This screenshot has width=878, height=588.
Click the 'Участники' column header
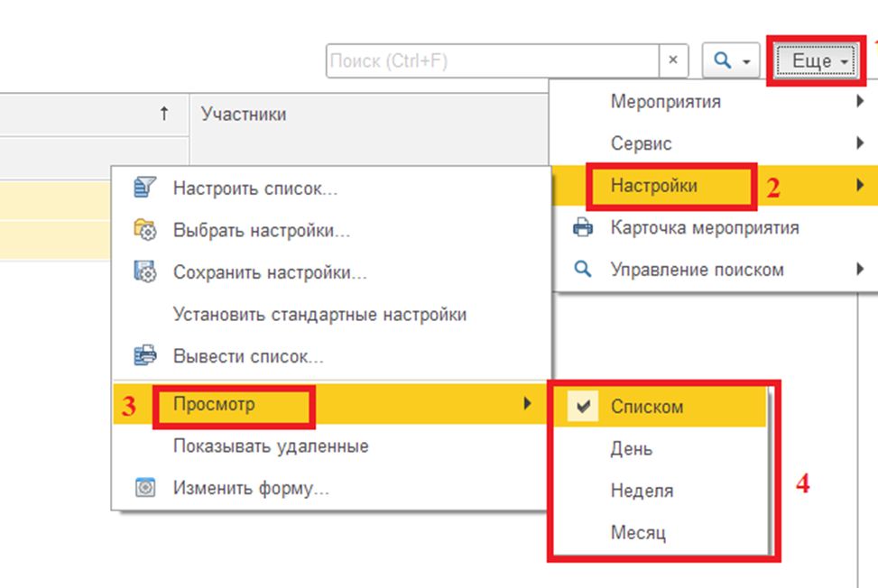(244, 114)
